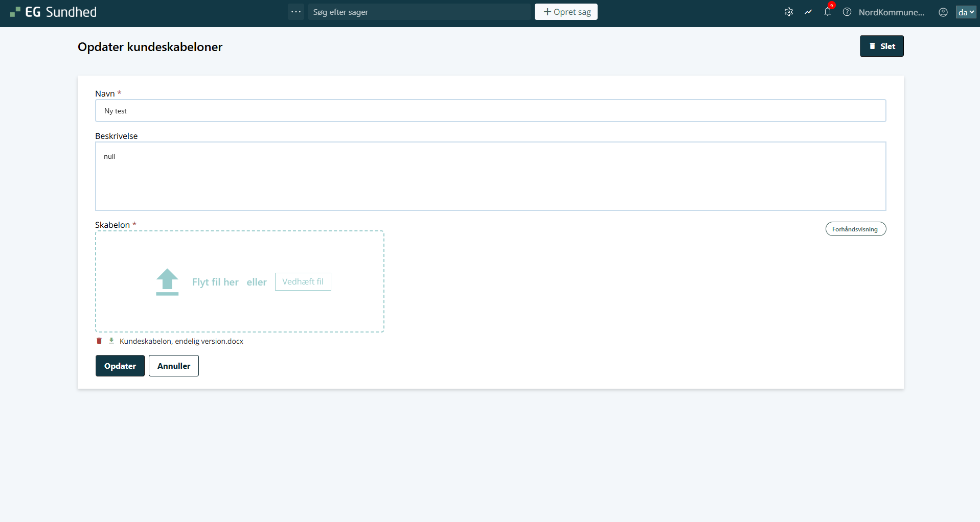
Task: Open settings via the gear icon
Action: [789, 12]
